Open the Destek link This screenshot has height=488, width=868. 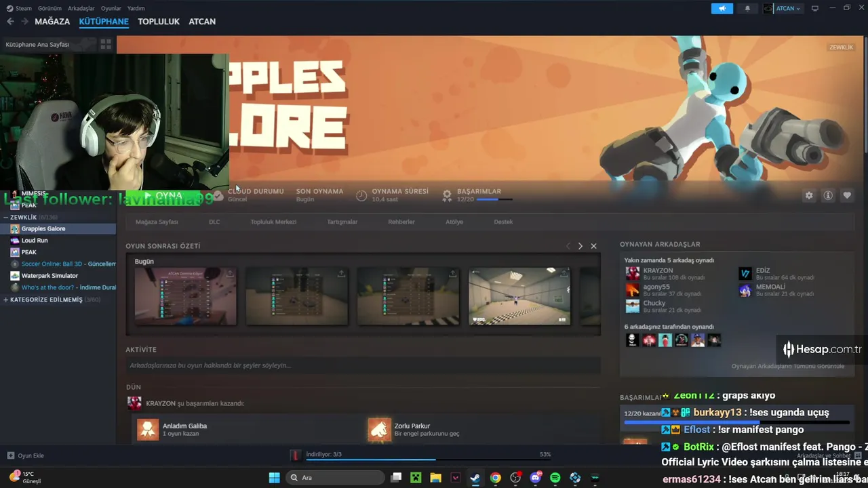pyautogui.click(x=503, y=222)
